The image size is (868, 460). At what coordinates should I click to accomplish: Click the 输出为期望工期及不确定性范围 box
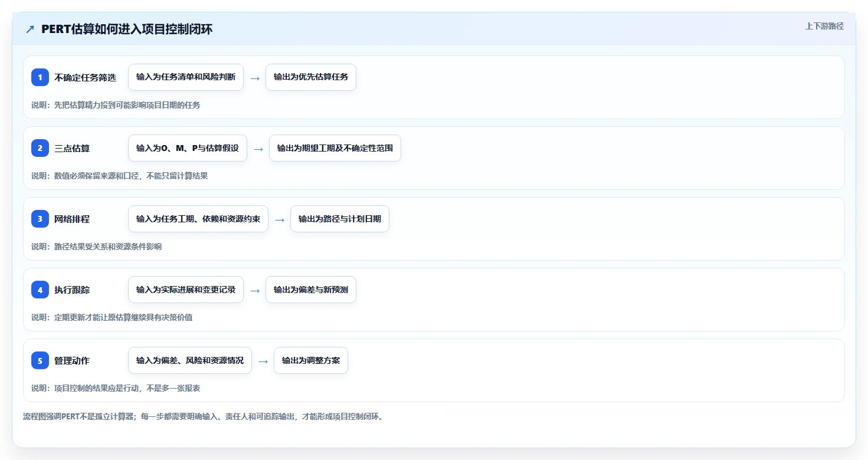tap(335, 148)
